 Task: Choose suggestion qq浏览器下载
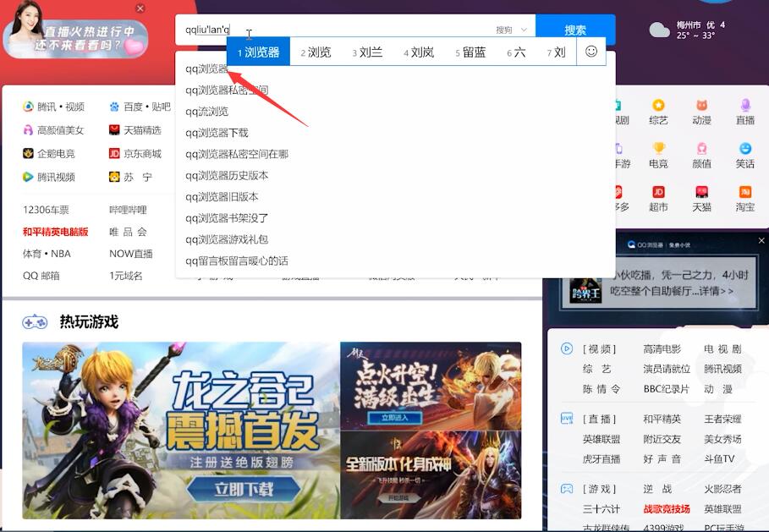[x=217, y=133]
